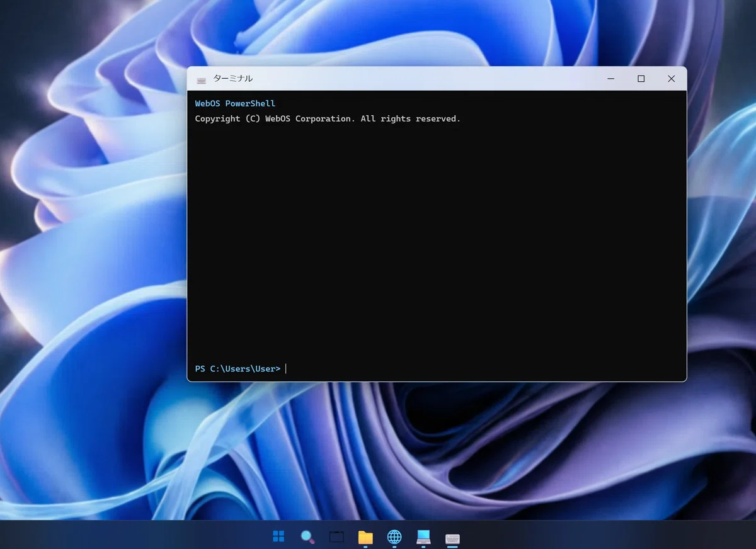The width and height of the screenshot is (756, 549).
Task: Click the "WebOS PowerShell" header line
Action: [235, 103]
